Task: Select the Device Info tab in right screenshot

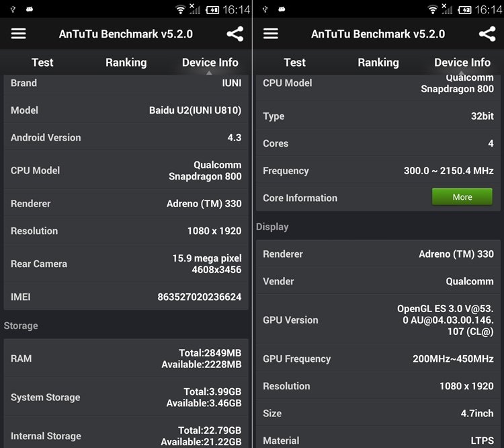Action: pyautogui.click(x=462, y=63)
